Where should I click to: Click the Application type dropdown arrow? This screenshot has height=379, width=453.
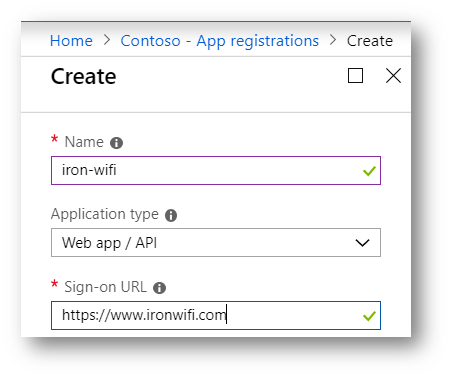click(x=362, y=243)
